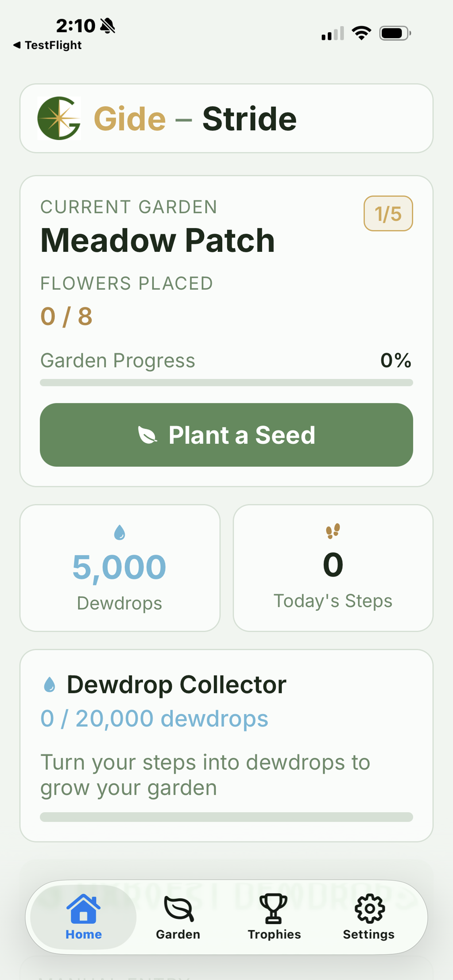Image resolution: width=453 pixels, height=980 pixels.
Task: Select the Settings tab label
Action: 369,934
